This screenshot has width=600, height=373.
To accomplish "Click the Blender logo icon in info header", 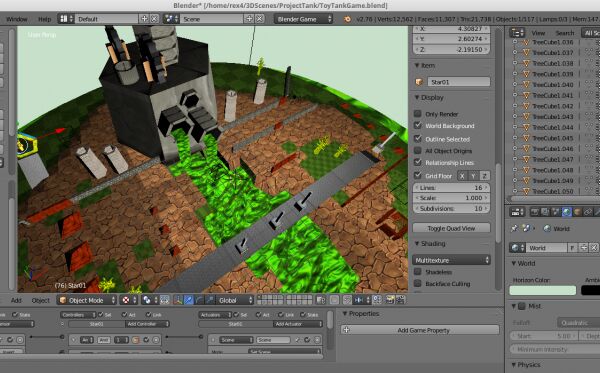I will [x=347, y=19].
